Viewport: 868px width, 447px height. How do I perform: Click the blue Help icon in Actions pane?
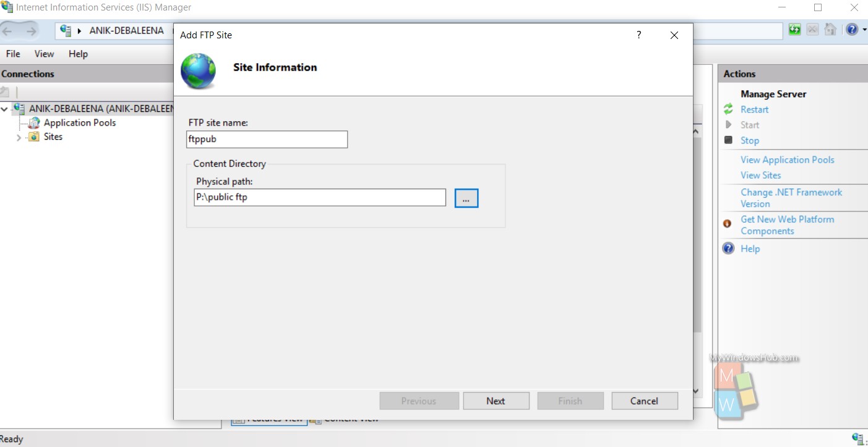(729, 249)
